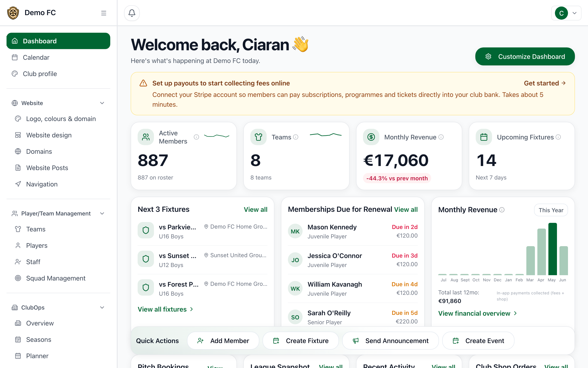The height and width of the screenshot is (368, 588).
Task: Click Sarah O'Reilly renewal entry
Action: click(x=353, y=317)
